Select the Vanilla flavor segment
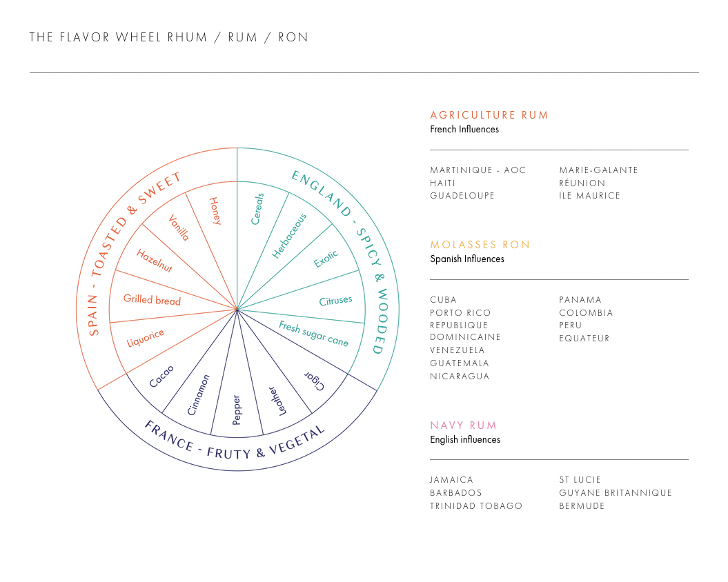The width and height of the screenshot is (728, 582). coord(179,228)
